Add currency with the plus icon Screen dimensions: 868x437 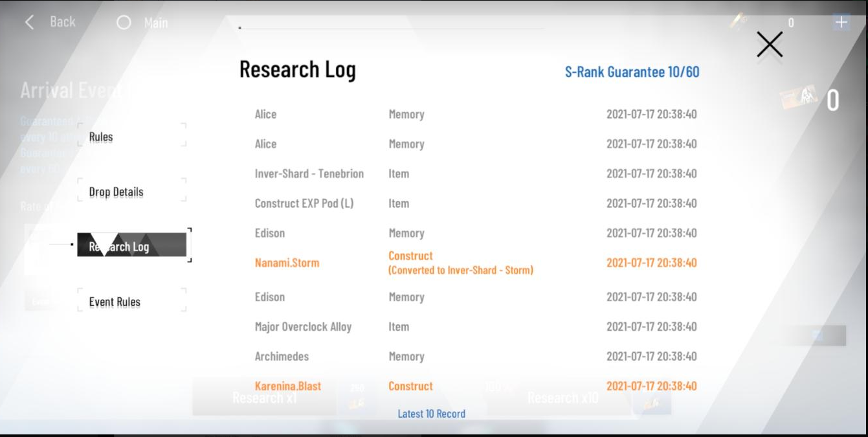841,22
